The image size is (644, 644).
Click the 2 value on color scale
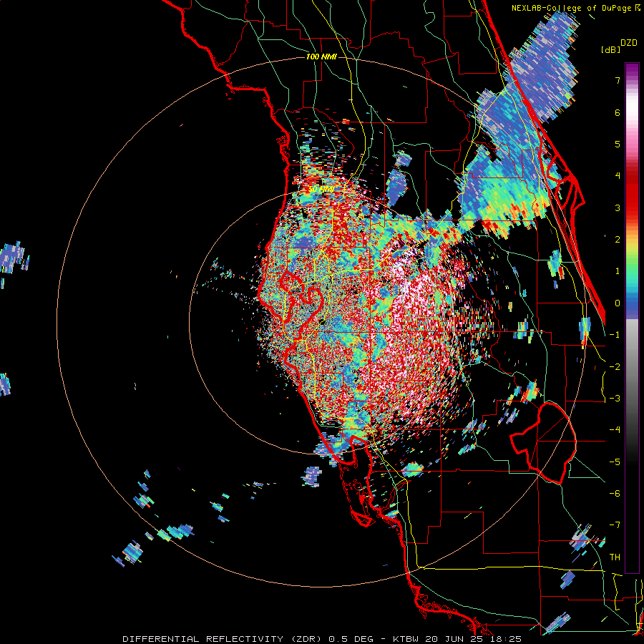(618, 240)
